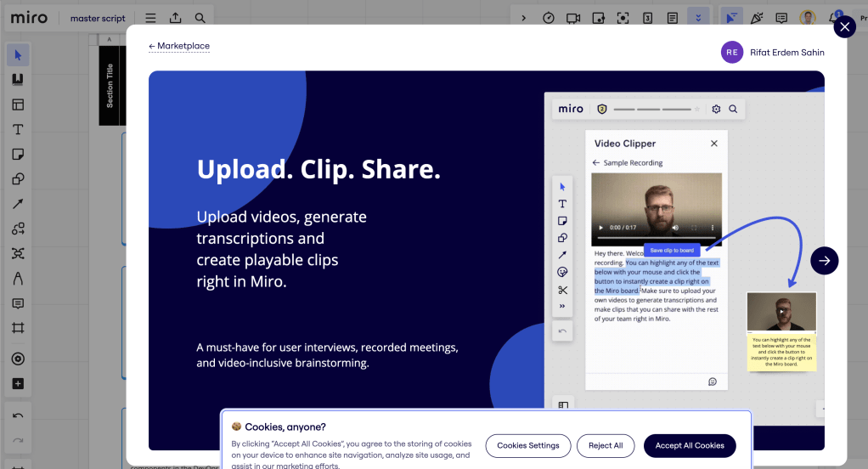Image resolution: width=868 pixels, height=469 pixels.
Task: Collapse the apps with the double chevron button
Action: (698, 19)
